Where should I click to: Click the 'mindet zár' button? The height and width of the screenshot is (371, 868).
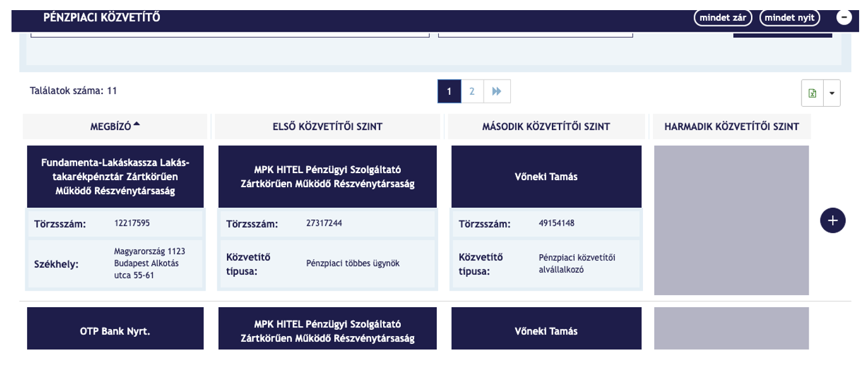[x=723, y=18]
